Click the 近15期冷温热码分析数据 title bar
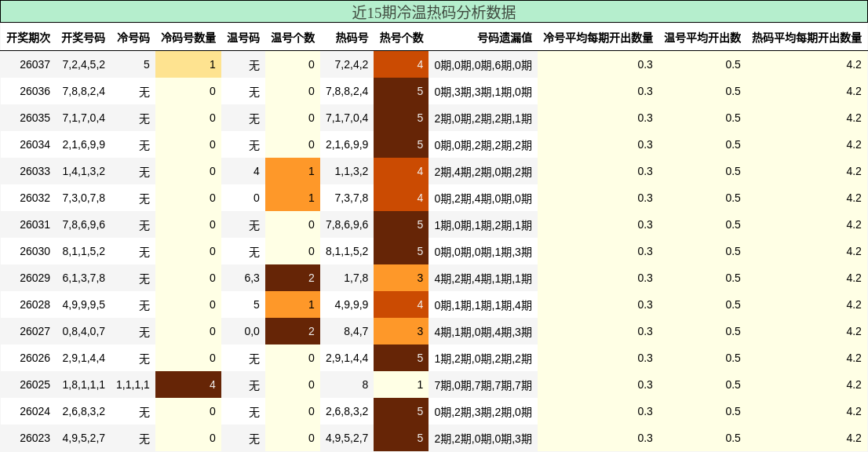The image size is (868, 452). 434,13
